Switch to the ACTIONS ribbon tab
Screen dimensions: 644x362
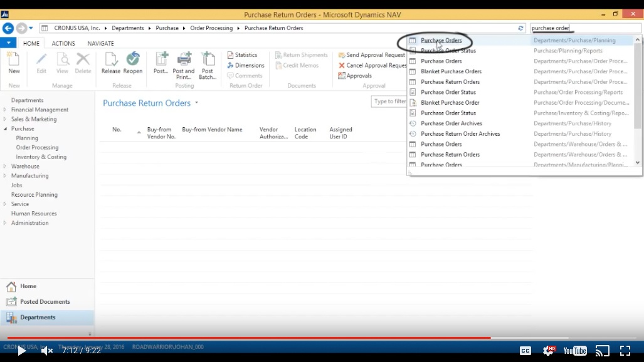(63, 43)
